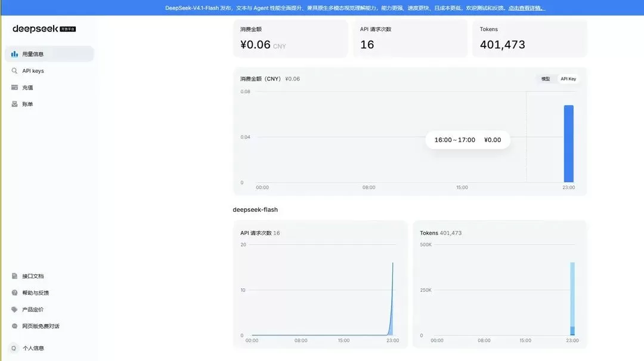
Task: Click the 500K axis label in the Tokens chart
Action: point(426,245)
